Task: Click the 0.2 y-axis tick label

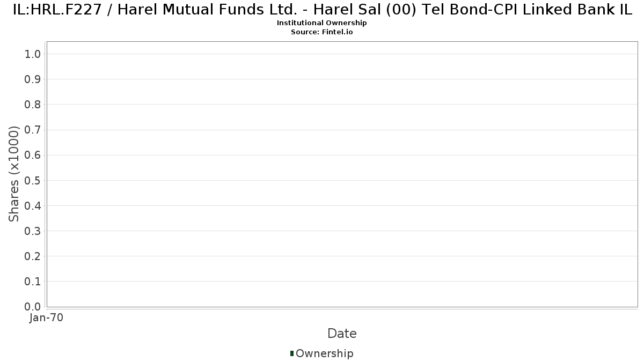Action: (33, 256)
